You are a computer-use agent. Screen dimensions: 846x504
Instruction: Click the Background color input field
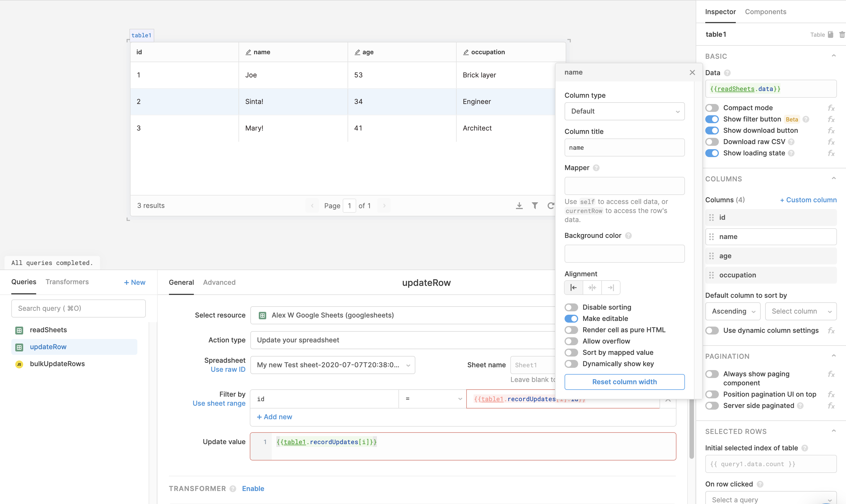pos(624,254)
